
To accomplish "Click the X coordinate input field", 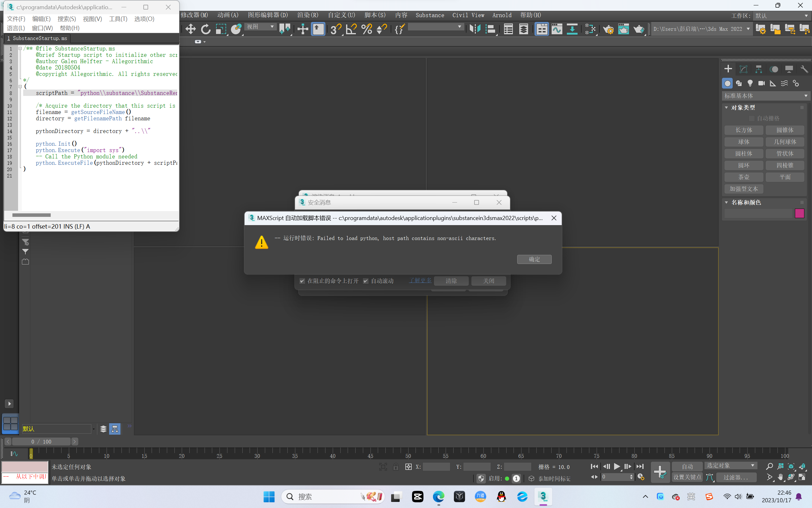I will (436, 467).
